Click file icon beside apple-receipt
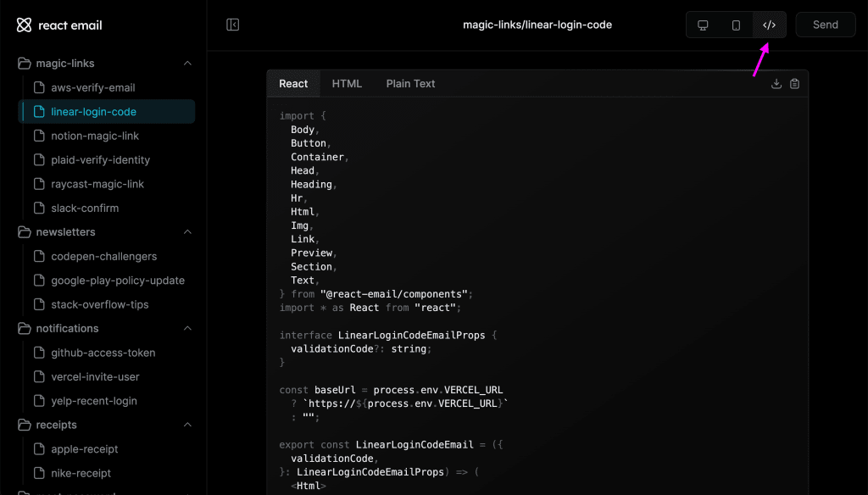This screenshot has width=868, height=495. coord(39,449)
